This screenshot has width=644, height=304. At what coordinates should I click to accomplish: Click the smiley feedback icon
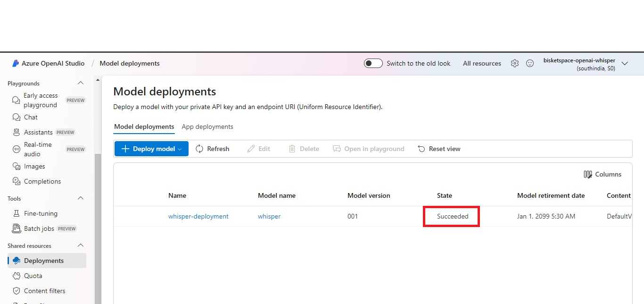click(530, 63)
